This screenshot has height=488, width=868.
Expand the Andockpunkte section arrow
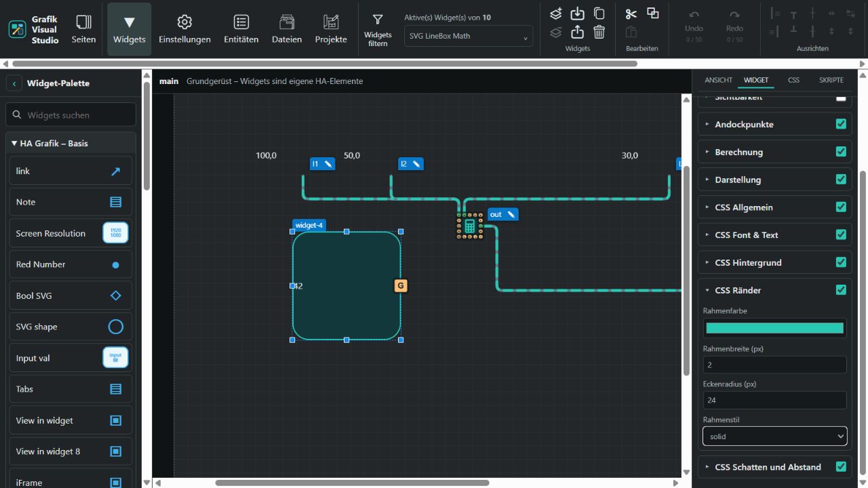707,124
